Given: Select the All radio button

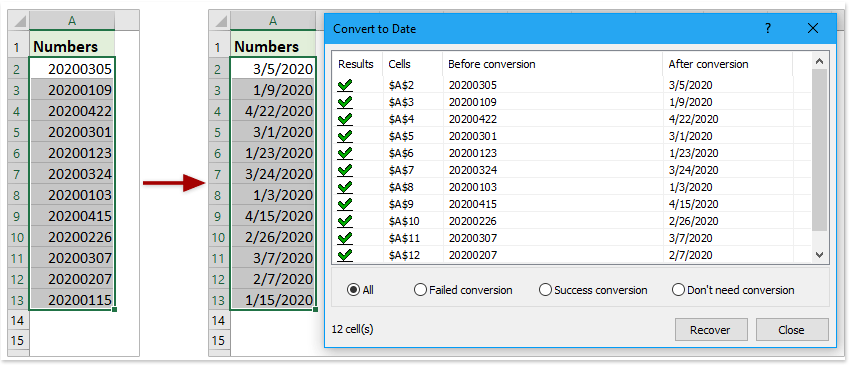Looking at the screenshot, I should pyautogui.click(x=353, y=290).
